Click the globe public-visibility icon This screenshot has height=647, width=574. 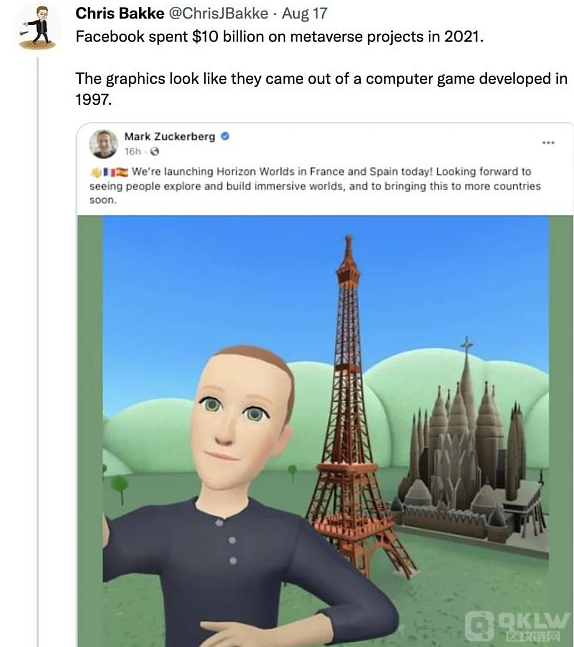pyautogui.click(x=155, y=152)
